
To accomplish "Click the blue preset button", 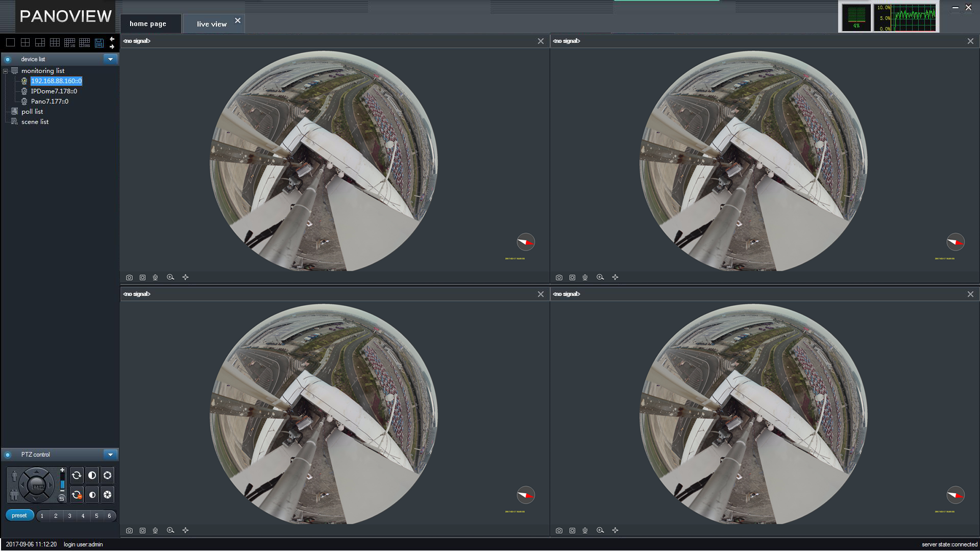I will coord(19,515).
